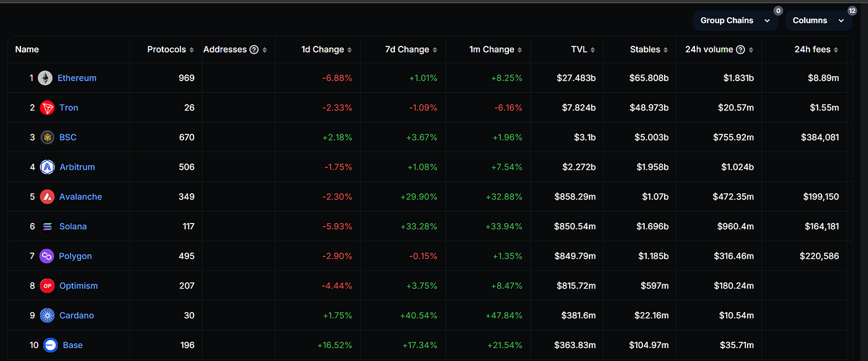The width and height of the screenshot is (868, 361).
Task: Click the Protocols column header label
Action: pos(166,50)
